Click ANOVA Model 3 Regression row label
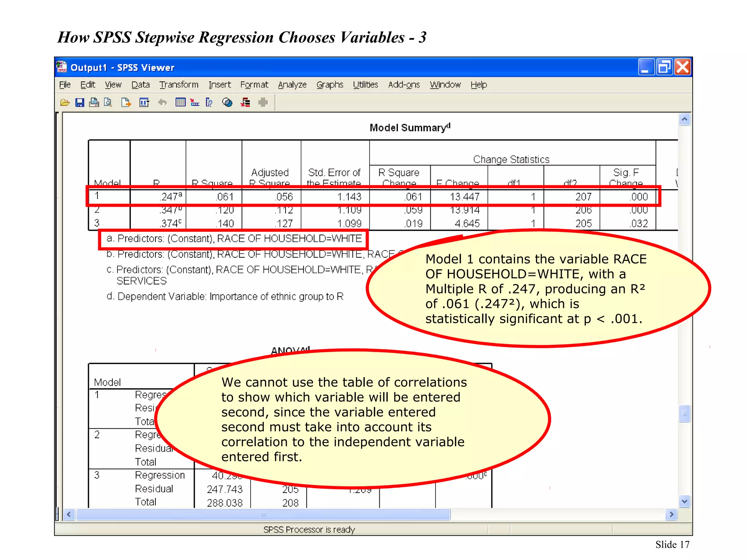747x560 pixels. pyautogui.click(x=160, y=475)
